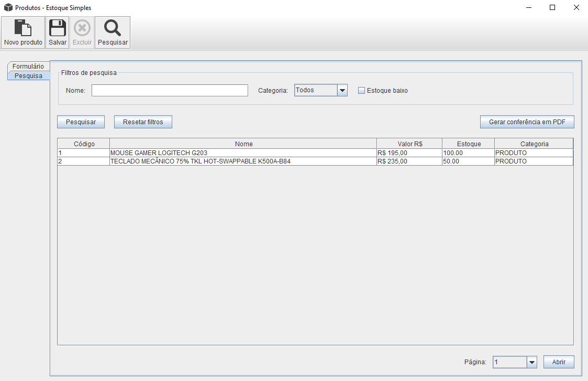Select the Pesquisa tab
Screen dimensions: 588x381
click(x=28, y=76)
